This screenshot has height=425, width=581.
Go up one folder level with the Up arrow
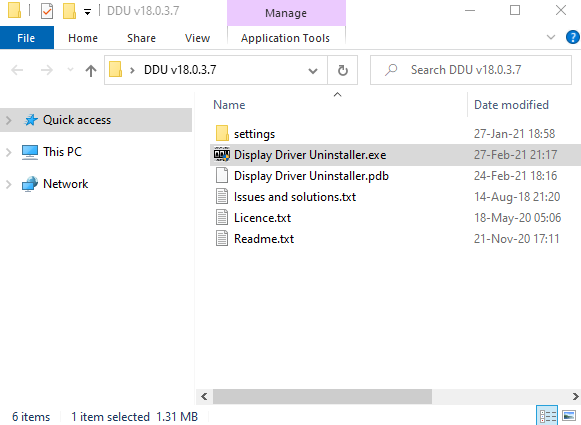pyautogui.click(x=91, y=70)
